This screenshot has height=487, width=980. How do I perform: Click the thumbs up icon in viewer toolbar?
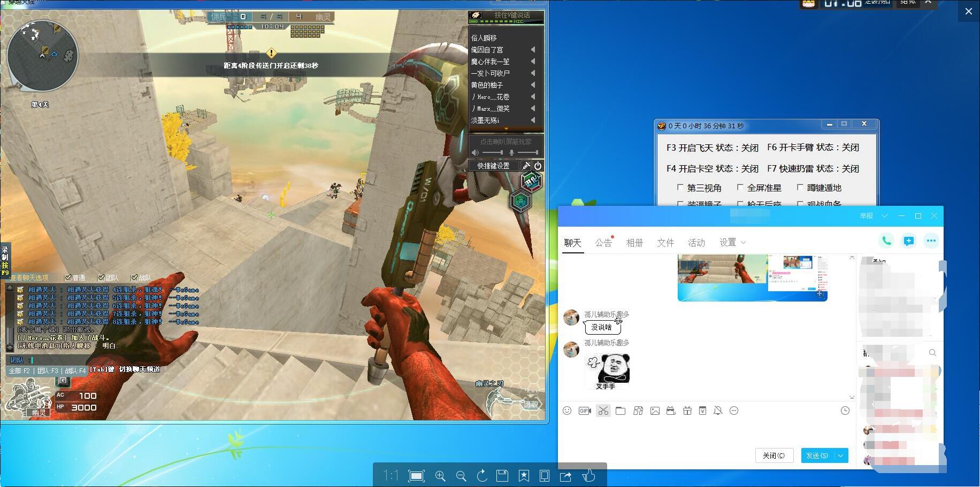pos(588,475)
